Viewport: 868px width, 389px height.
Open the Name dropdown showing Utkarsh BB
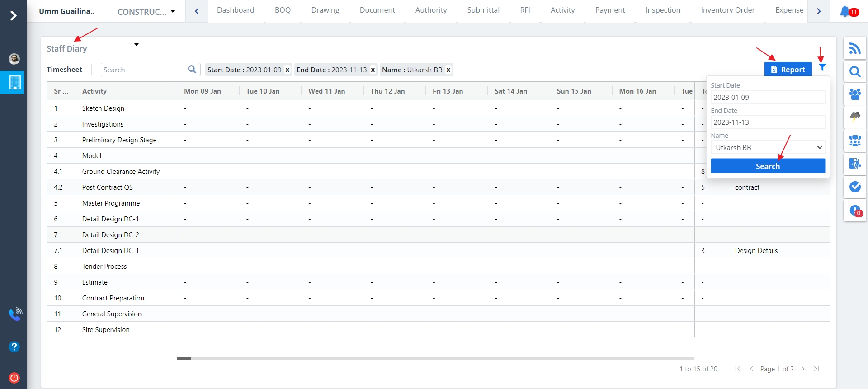(768, 148)
